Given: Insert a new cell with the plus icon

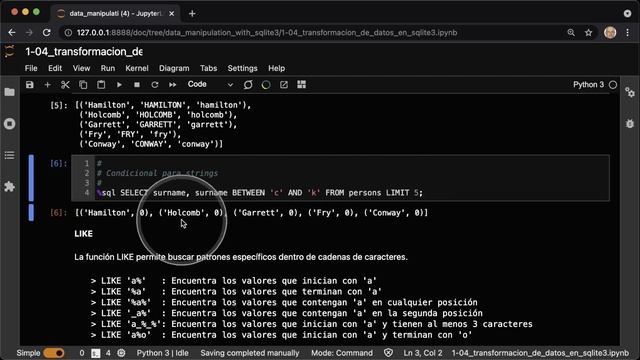Looking at the screenshot, I should [x=47, y=84].
